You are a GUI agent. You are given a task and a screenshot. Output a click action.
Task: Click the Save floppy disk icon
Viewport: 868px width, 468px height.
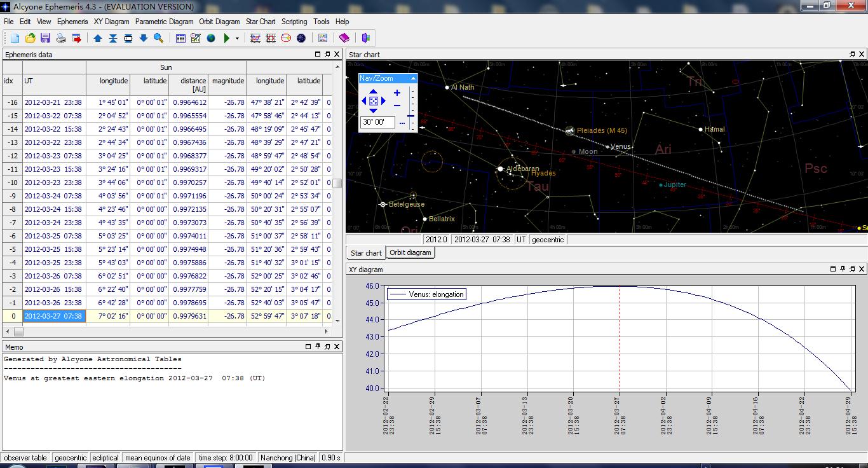[x=45, y=38]
